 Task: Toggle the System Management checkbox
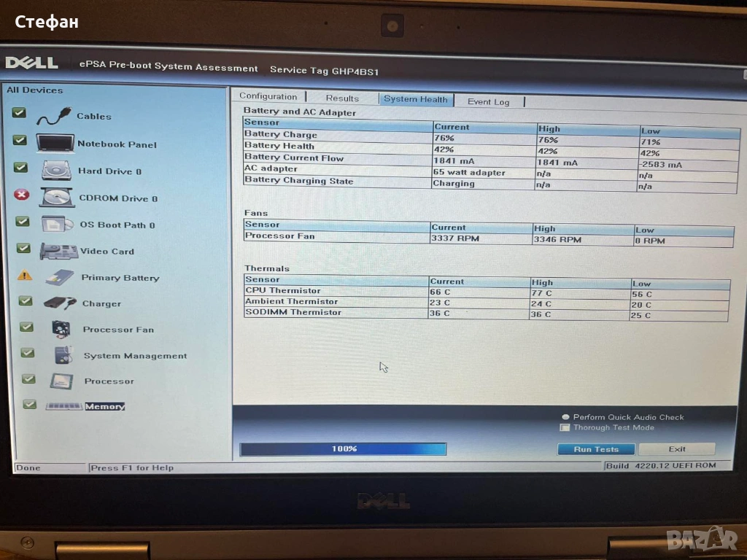click(28, 353)
